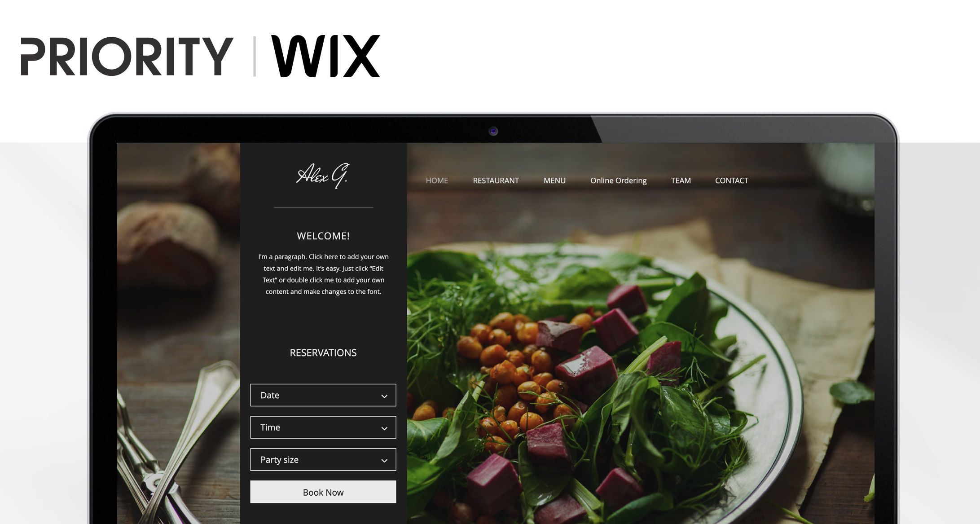Open the RESTAURANT navigation page

(496, 181)
